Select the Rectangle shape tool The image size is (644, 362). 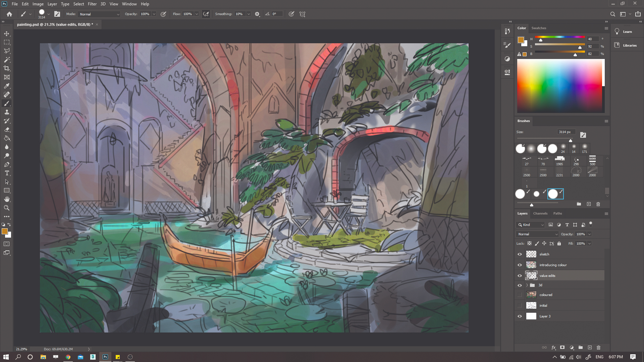pos(7,190)
